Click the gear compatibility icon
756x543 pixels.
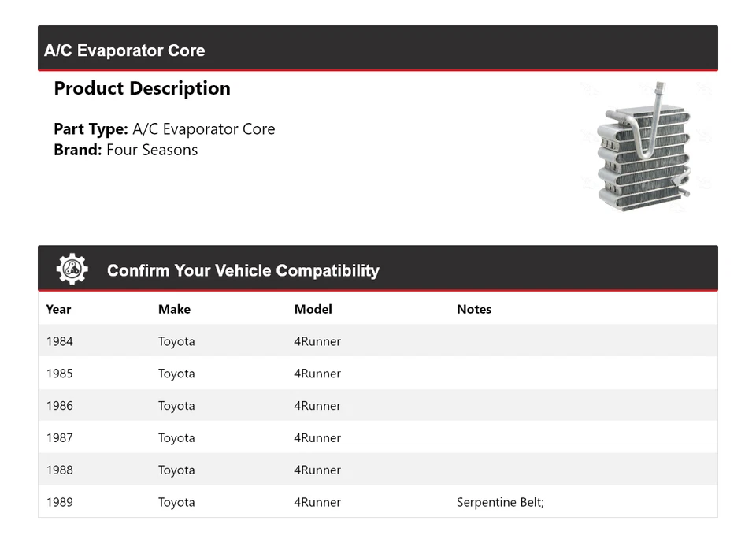pos(72,270)
